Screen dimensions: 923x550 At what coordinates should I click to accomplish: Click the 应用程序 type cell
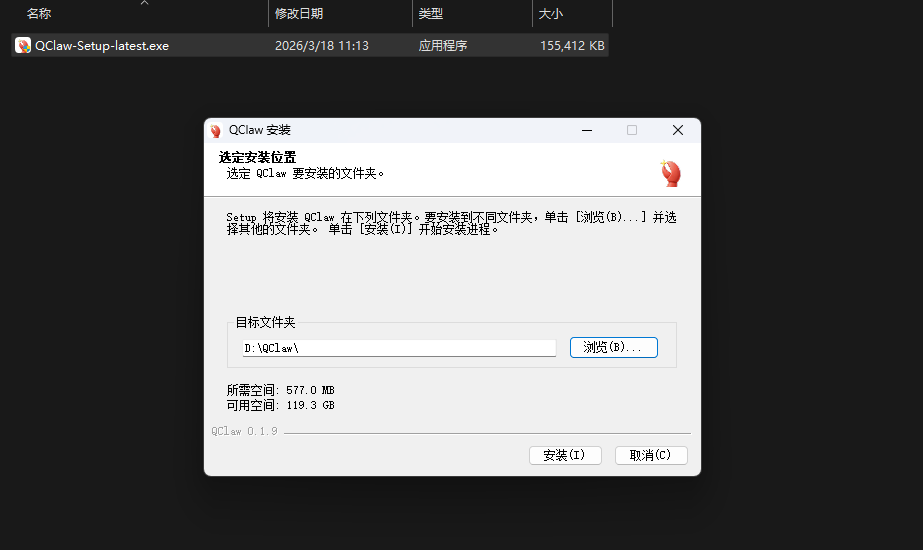(x=443, y=45)
